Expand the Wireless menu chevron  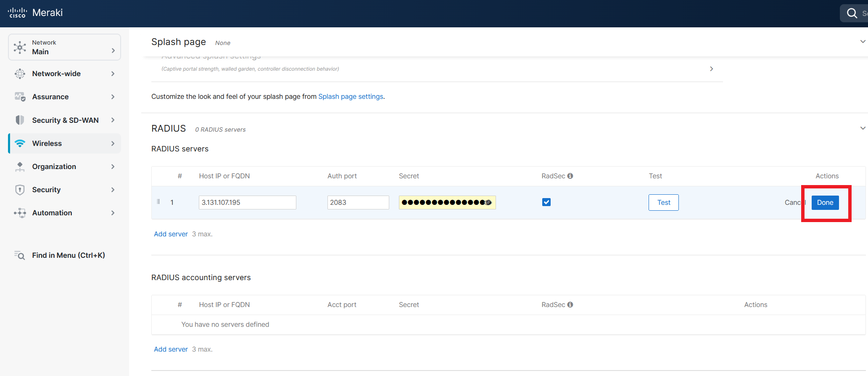[113, 143]
